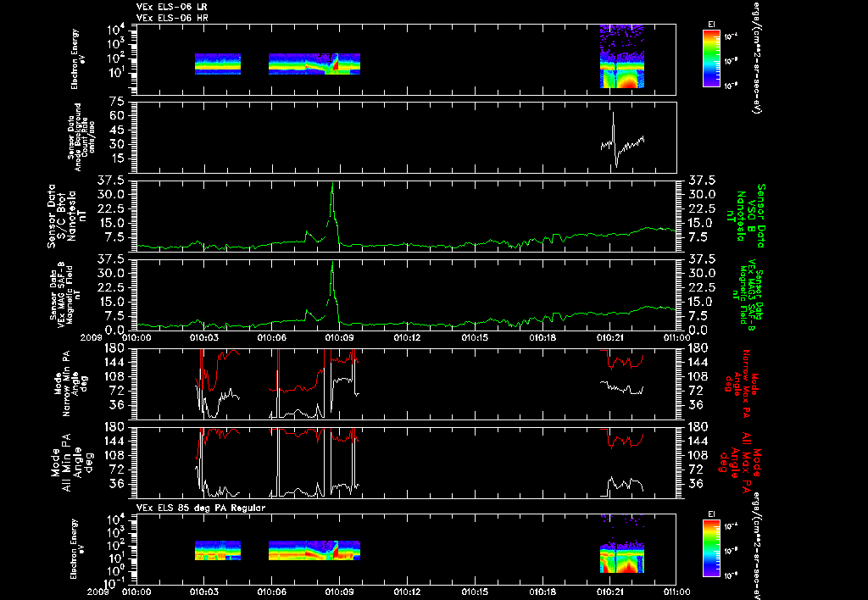Click the '011:00' label on the bottom time axis
Image resolution: width=868 pixels, height=600 pixels.
coord(677,592)
